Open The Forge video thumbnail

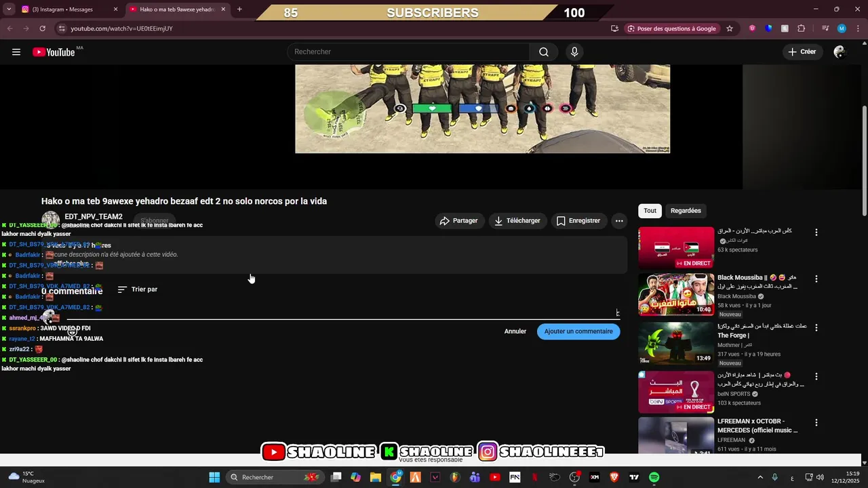[676, 343]
